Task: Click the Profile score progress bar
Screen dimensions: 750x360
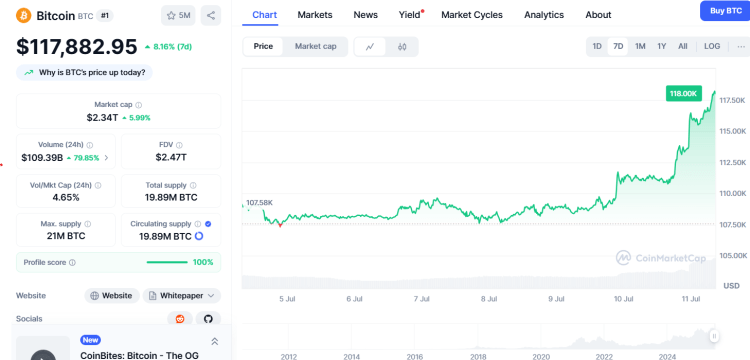Action: tap(167, 262)
